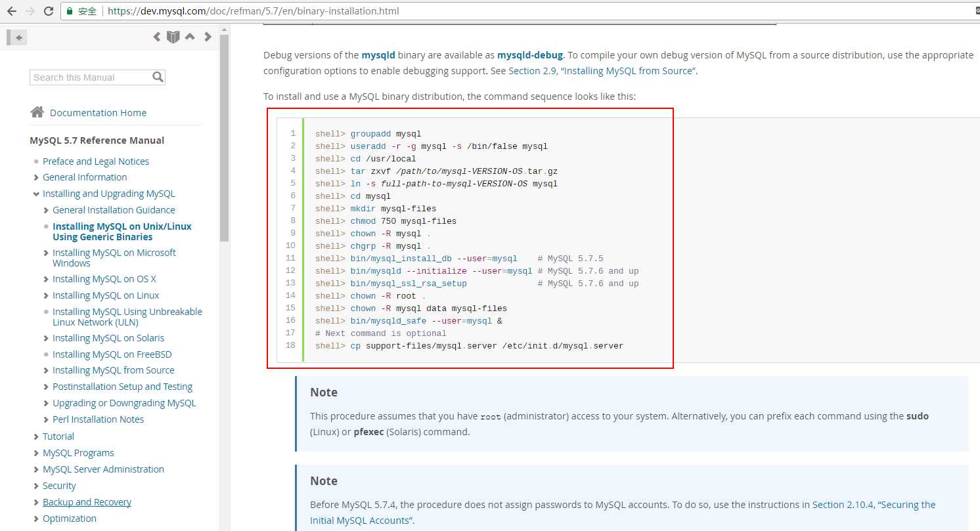Expand Installing MySQL on Solaris arrow
The width and height of the screenshot is (980, 531).
coord(46,338)
